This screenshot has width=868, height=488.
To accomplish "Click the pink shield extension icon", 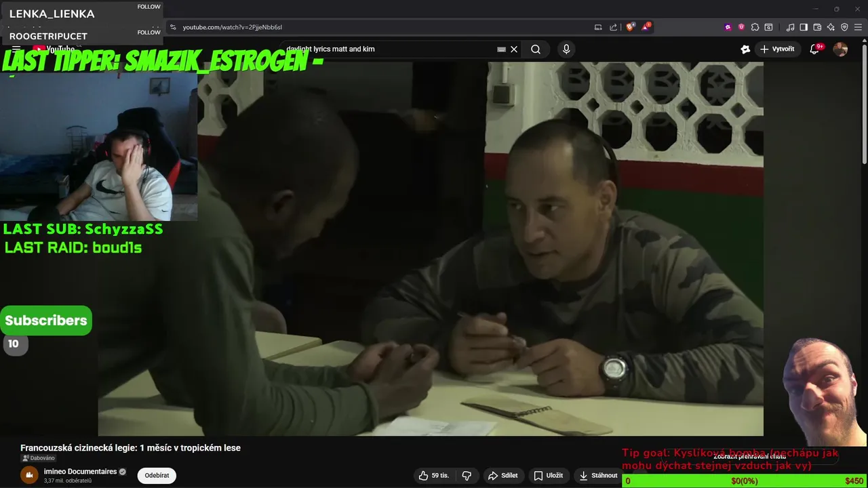I will [741, 27].
